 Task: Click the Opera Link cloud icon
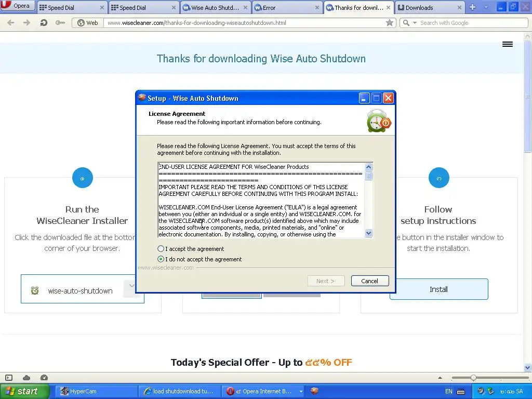(x=26, y=378)
